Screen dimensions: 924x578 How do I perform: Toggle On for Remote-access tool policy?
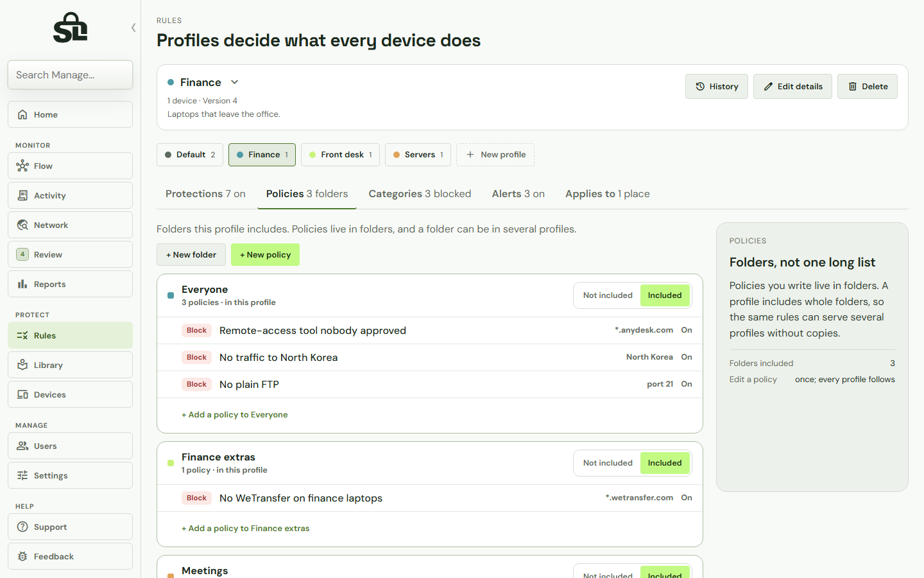point(687,330)
